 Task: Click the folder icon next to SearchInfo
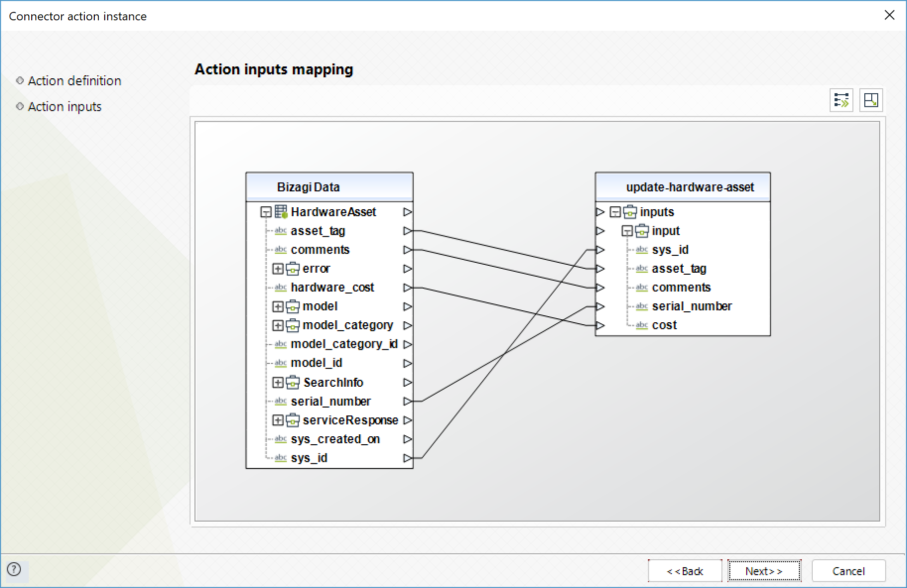point(293,382)
